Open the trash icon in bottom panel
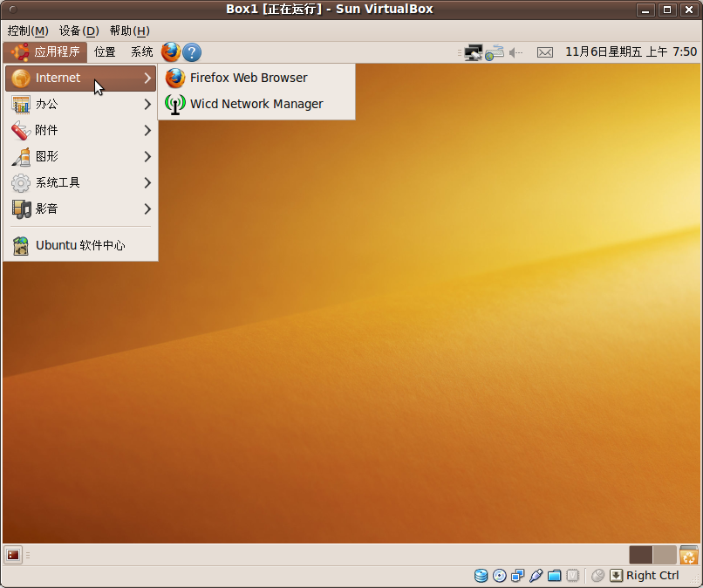The width and height of the screenshot is (703, 588). click(x=689, y=555)
